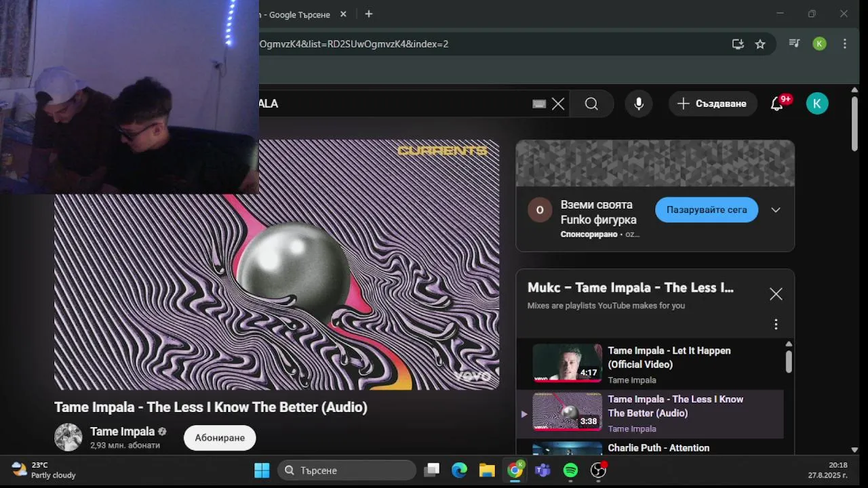This screenshot has height=488, width=868.
Task: Click the taskbar Търсене search box
Action: tap(347, 470)
